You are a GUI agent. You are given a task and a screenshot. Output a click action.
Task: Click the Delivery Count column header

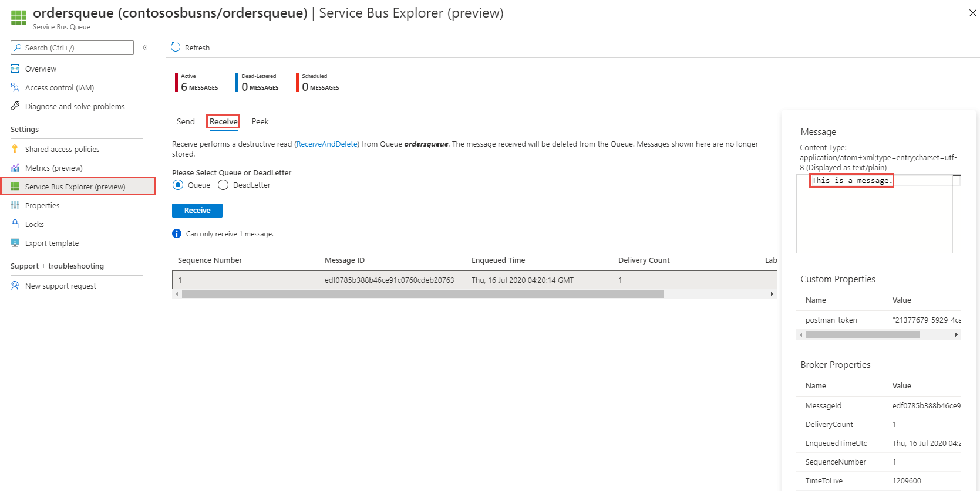644,260
